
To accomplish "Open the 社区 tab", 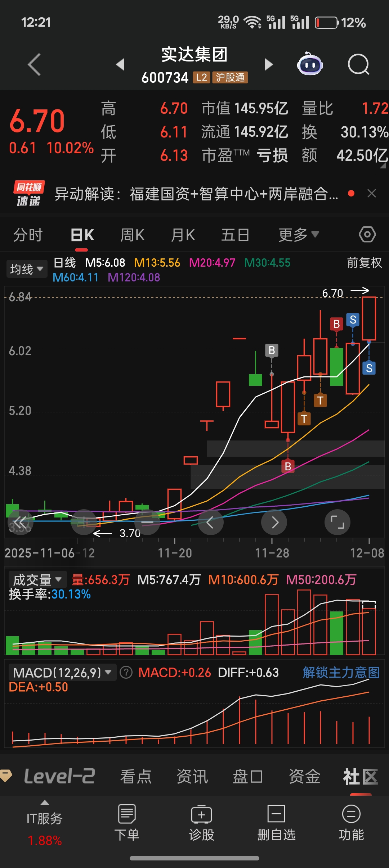I will (361, 776).
